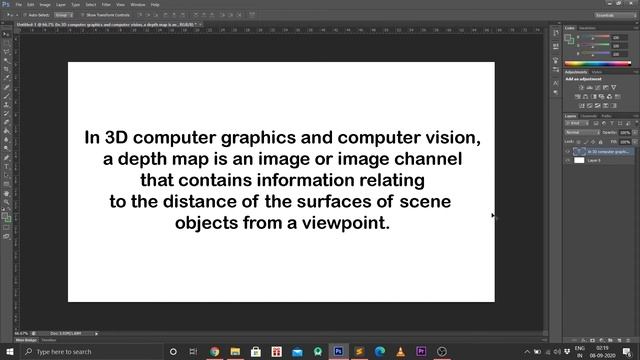Click the Invert adjustment icon
The image size is (640, 360).
click(x=582, y=106)
